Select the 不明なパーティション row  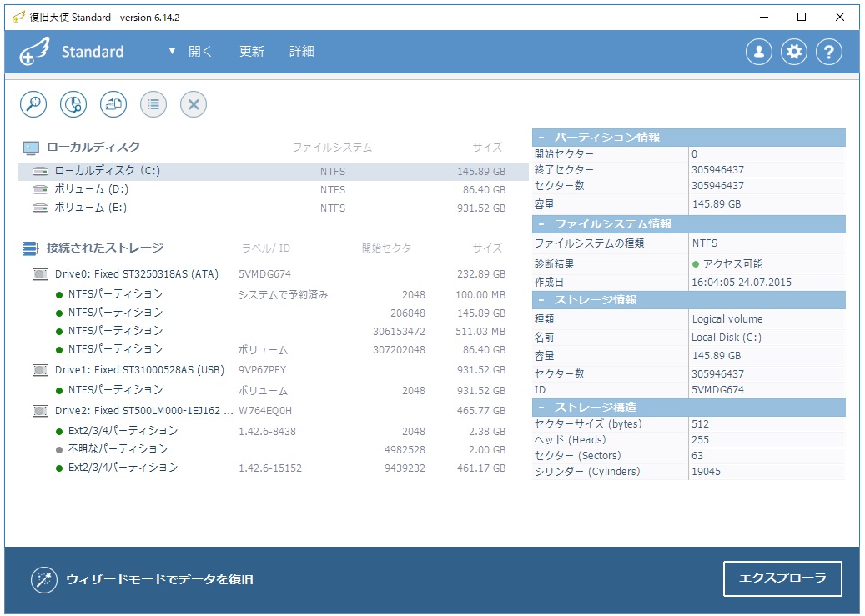click(273, 449)
